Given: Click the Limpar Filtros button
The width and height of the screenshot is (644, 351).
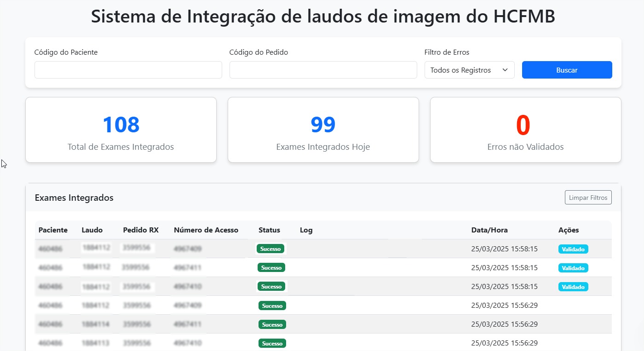Looking at the screenshot, I should (588, 198).
